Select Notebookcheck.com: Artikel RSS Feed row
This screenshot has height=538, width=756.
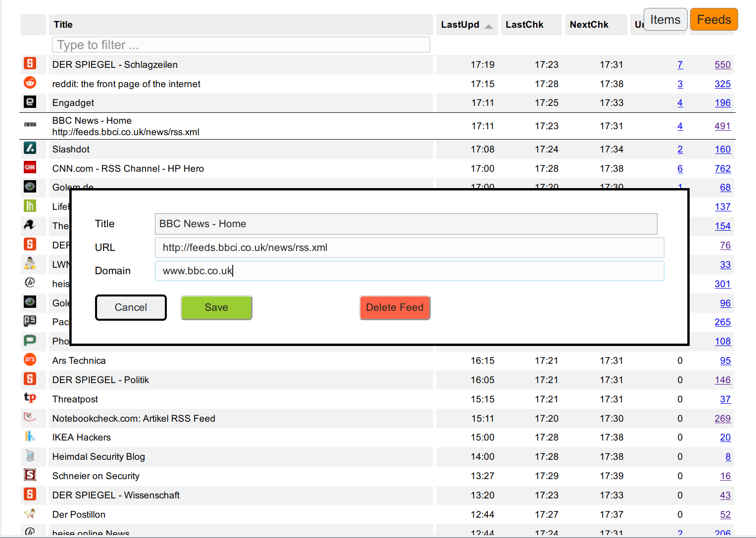(134, 419)
